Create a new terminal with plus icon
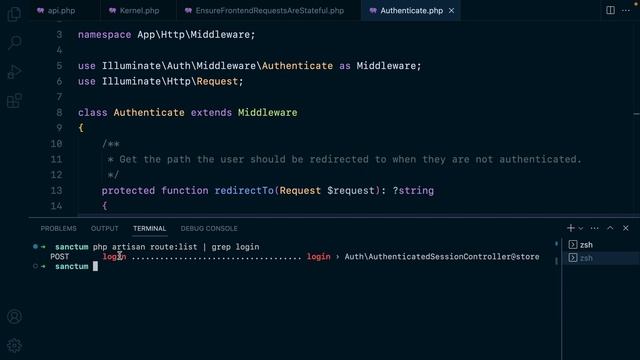 (571, 228)
